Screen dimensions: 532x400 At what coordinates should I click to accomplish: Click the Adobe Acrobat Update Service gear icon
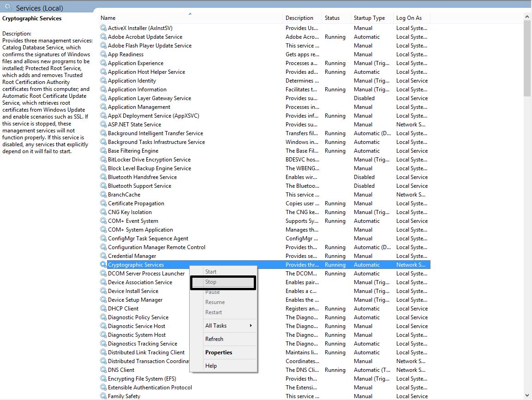tap(103, 36)
